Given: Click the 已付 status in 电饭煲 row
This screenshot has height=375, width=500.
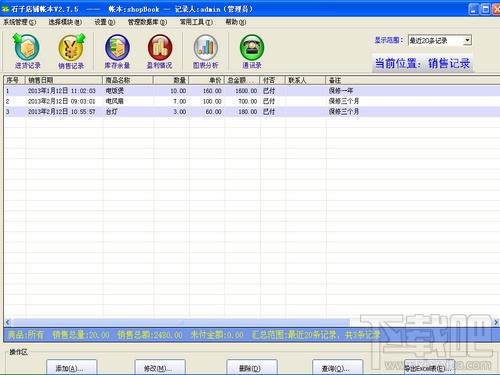Looking at the screenshot, I should click(x=269, y=91).
